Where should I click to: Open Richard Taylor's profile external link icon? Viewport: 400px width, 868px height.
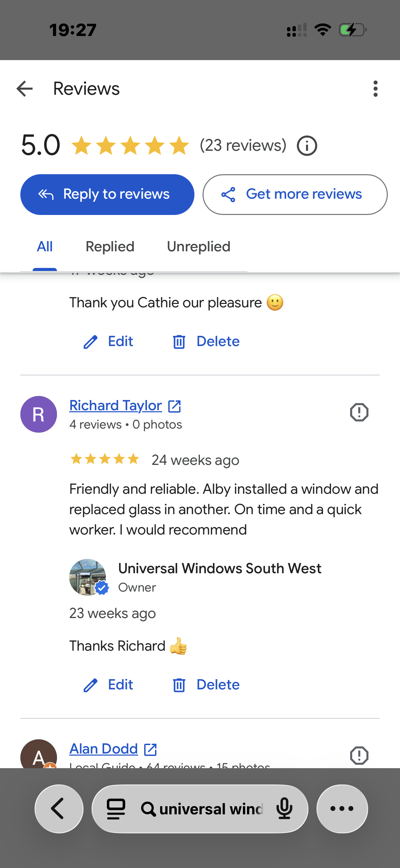[x=174, y=406]
